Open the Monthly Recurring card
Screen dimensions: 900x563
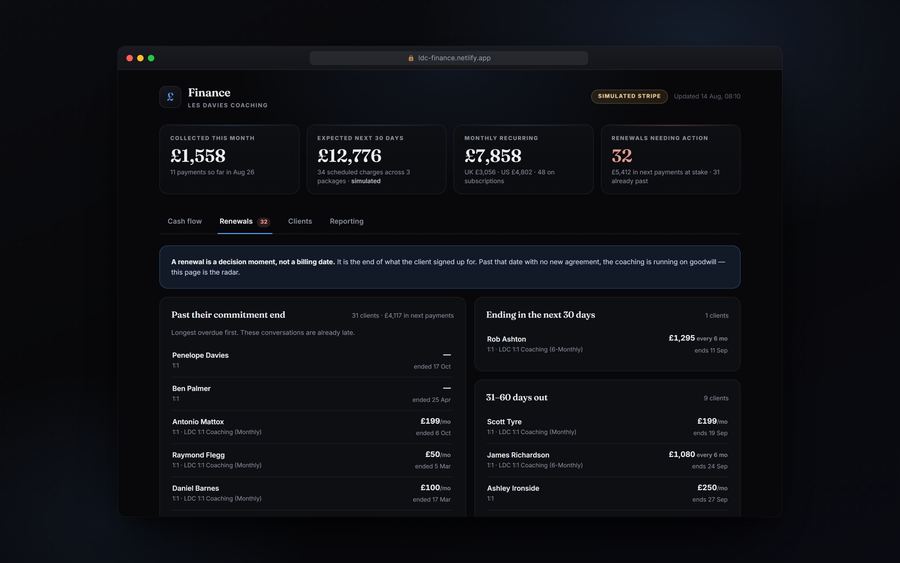click(523, 159)
